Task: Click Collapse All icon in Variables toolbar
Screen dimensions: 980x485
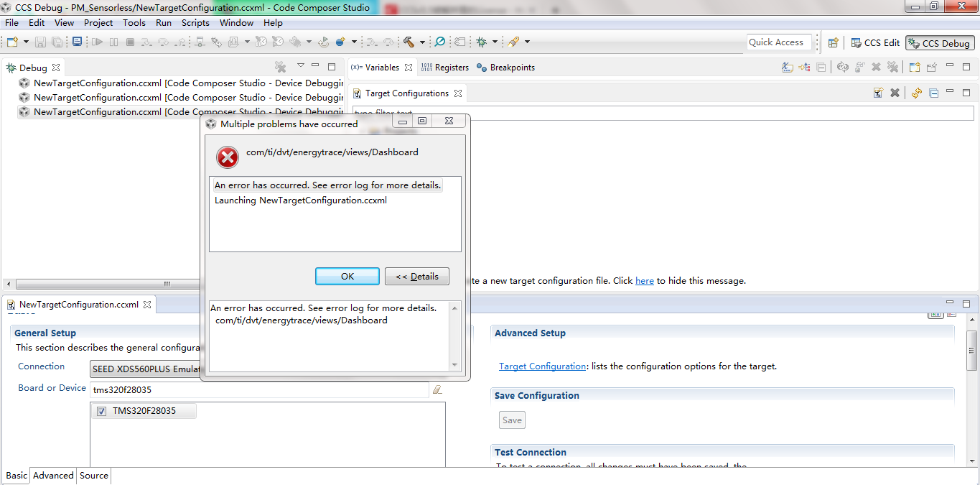Action: [x=821, y=68]
